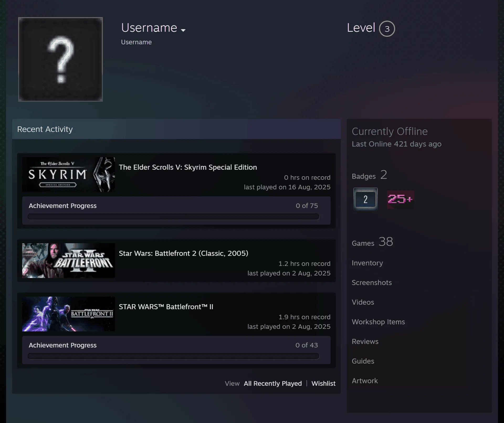Open the Games 38 link
504x423 pixels.
point(372,242)
